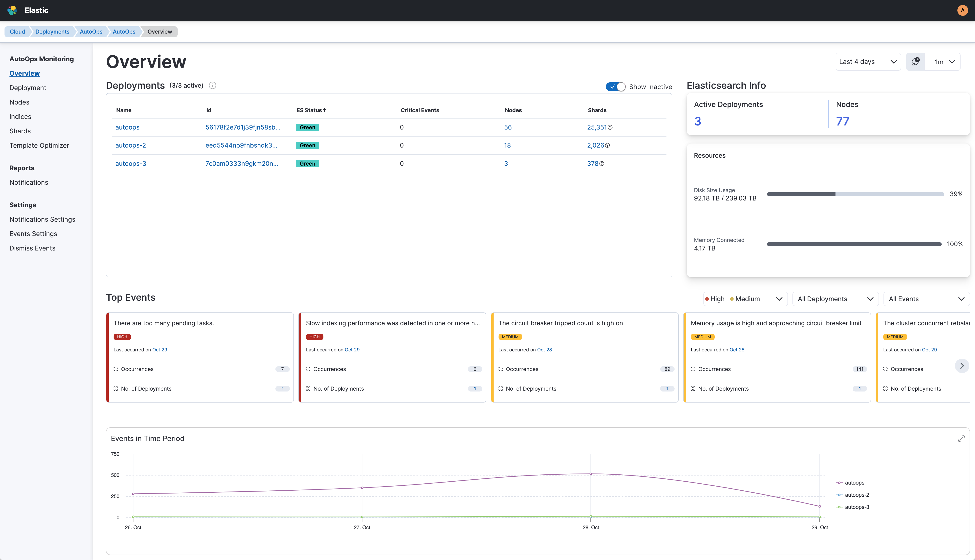Click the info icon next to Deployments heading
The height and width of the screenshot is (560, 975).
(212, 85)
